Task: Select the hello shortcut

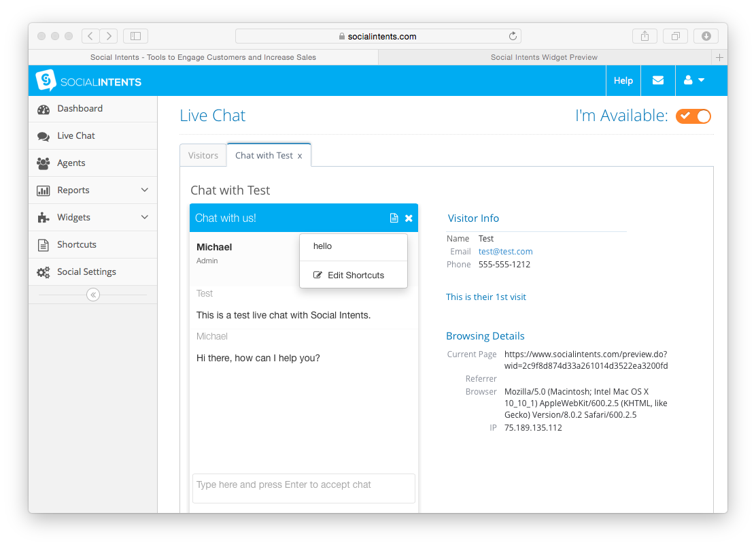Action: point(354,246)
